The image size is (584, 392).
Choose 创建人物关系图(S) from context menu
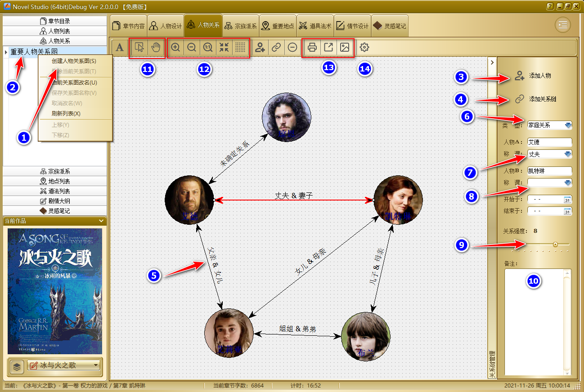click(75, 61)
